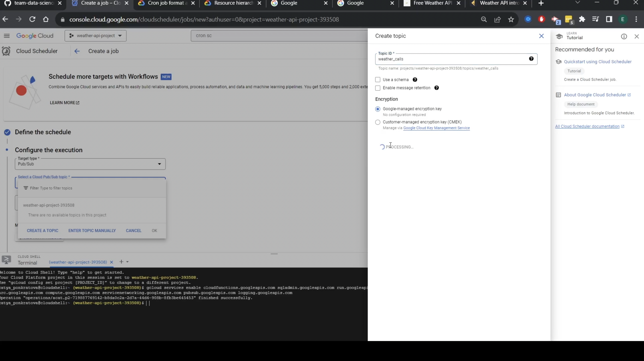The height and width of the screenshot is (361, 644).
Task: Open the browser extensions puzzle icon
Action: click(x=582, y=19)
